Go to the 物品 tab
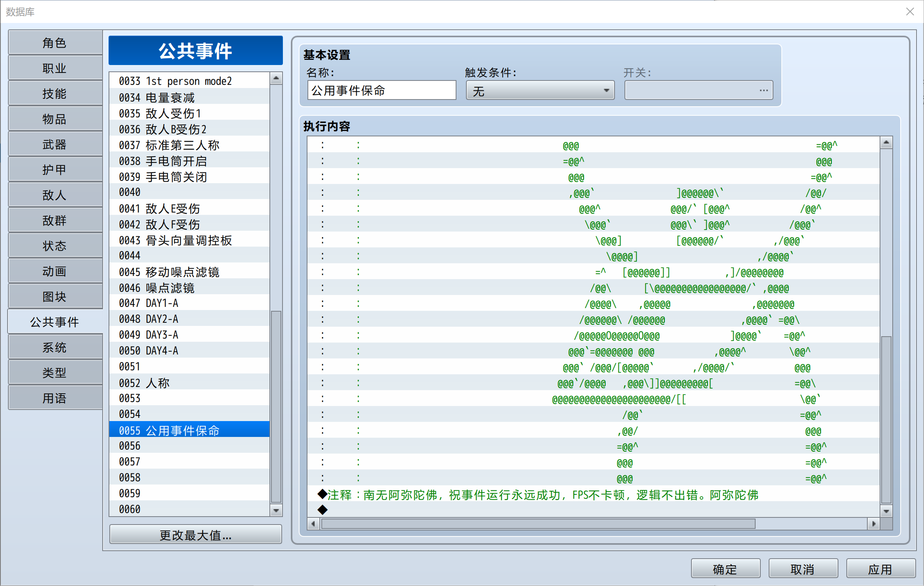Screen dimensions: 924x586 click(x=55, y=119)
